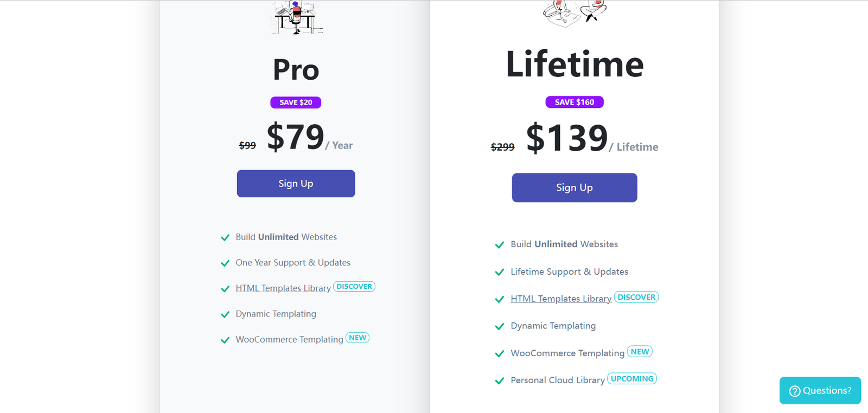
Task: Click the DISCOVER badge in Pro plan
Action: click(x=354, y=286)
